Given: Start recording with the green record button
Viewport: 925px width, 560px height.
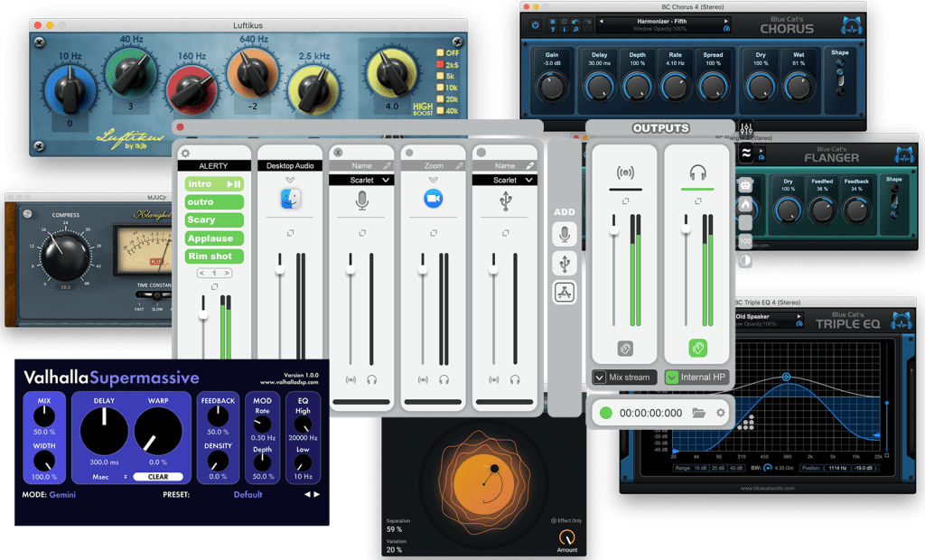Looking at the screenshot, I should point(606,413).
